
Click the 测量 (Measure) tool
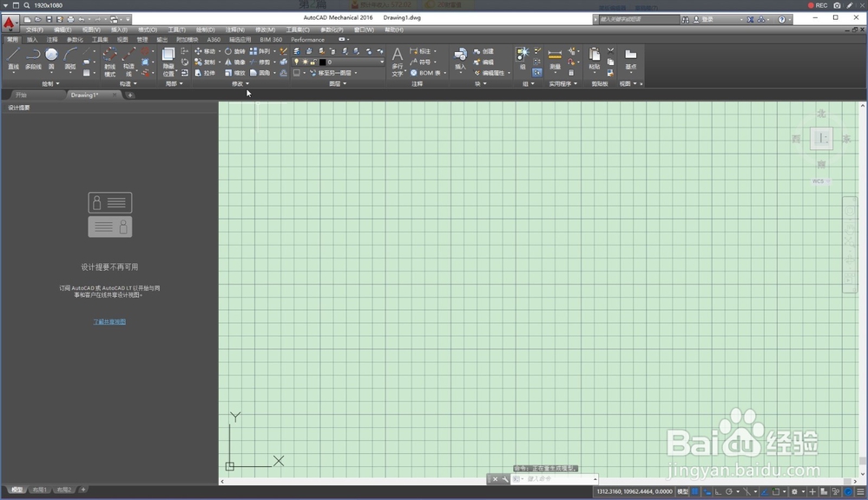pyautogui.click(x=555, y=59)
